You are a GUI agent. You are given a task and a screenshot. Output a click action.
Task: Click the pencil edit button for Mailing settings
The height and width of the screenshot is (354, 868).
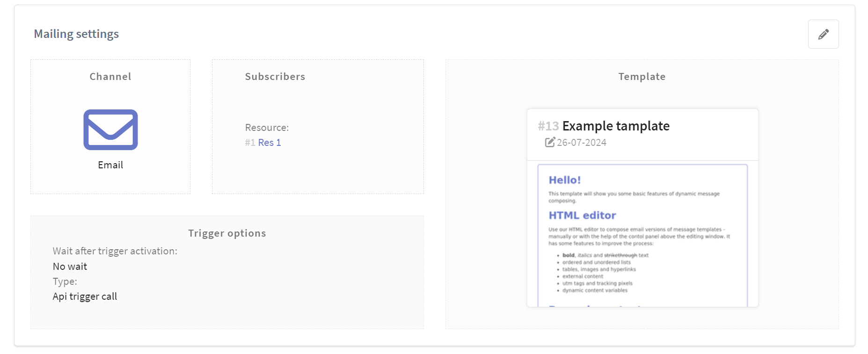pyautogui.click(x=823, y=34)
